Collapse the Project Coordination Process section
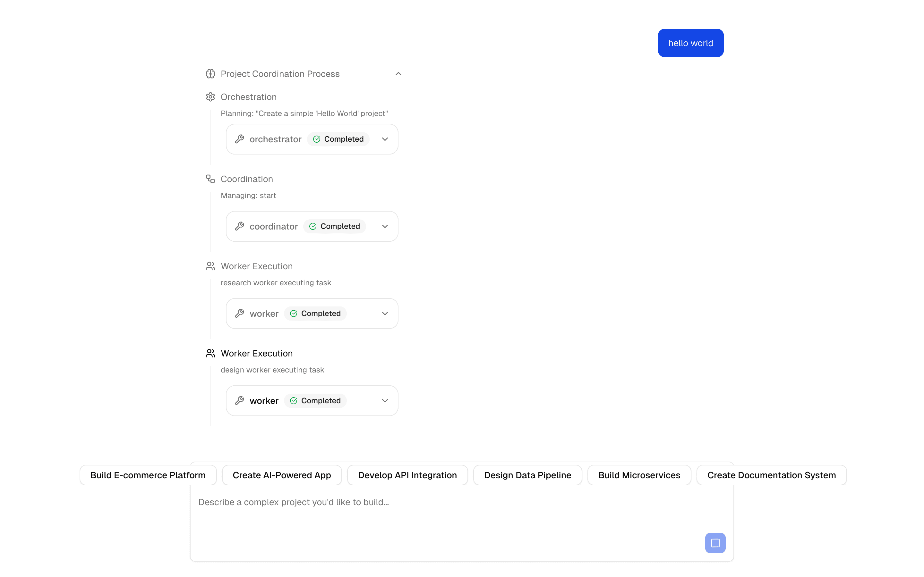924x577 pixels. pyautogui.click(x=398, y=74)
